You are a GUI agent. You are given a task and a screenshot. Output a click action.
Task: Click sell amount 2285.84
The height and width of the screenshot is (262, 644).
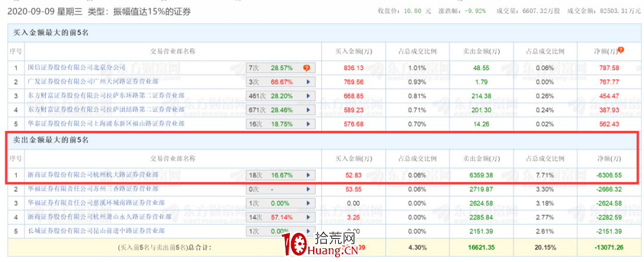(x=482, y=217)
